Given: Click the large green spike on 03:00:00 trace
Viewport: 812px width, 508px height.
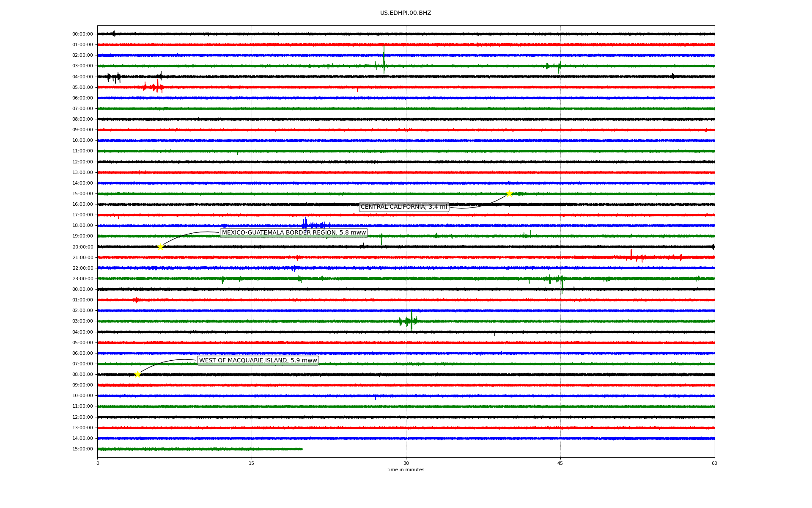Looking at the screenshot, I should click(x=384, y=61).
